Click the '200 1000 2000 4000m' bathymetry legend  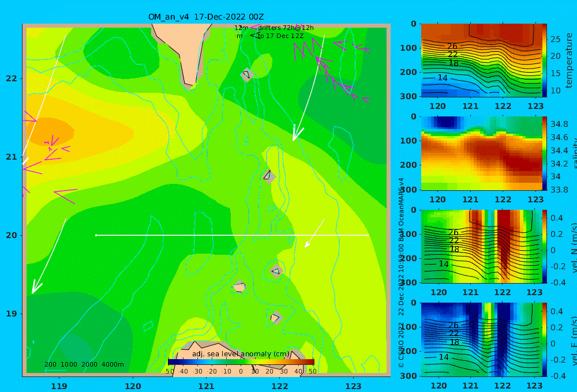pyautogui.click(x=84, y=364)
